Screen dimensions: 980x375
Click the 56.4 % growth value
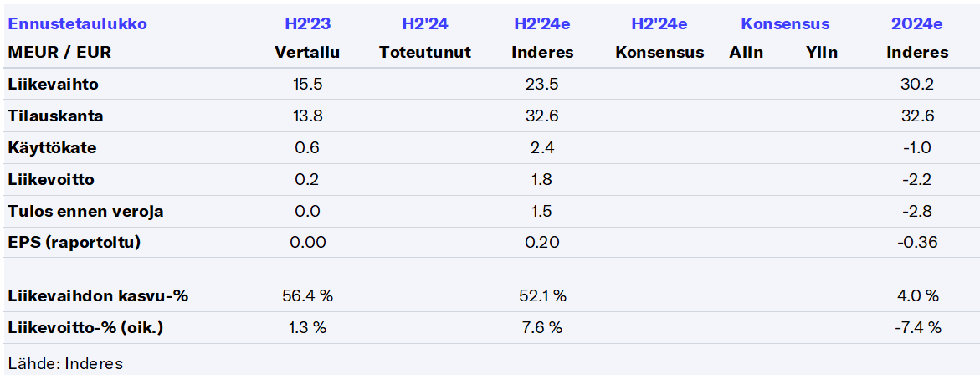click(307, 295)
